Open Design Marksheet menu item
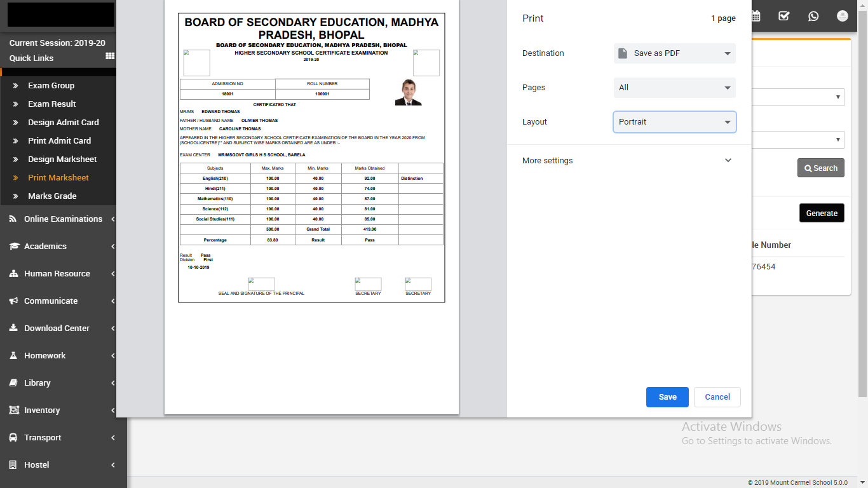868x488 pixels. (62, 159)
